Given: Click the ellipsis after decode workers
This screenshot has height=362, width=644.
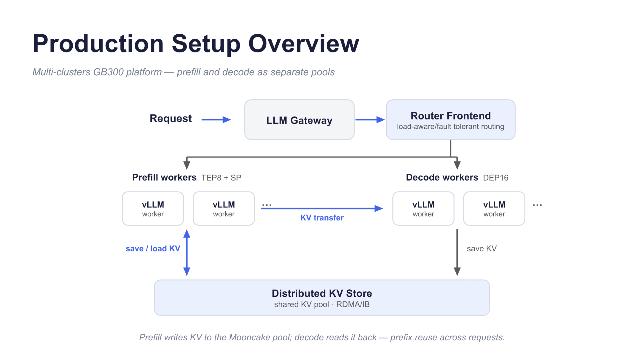Looking at the screenshot, I should [537, 205].
